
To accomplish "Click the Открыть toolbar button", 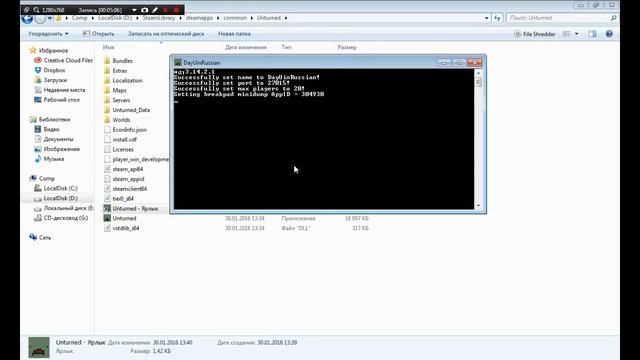I will pyautogui.click(x=98, y=34).
